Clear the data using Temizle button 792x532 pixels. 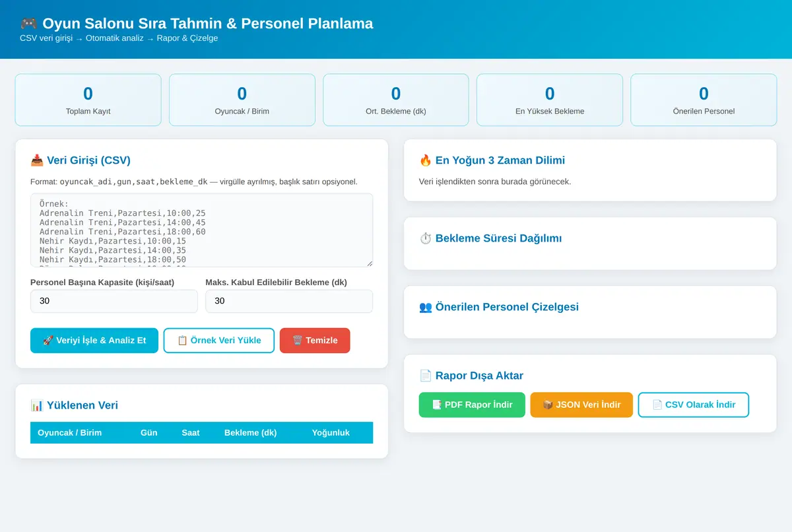pyautogui.click(x=315, y=341)
